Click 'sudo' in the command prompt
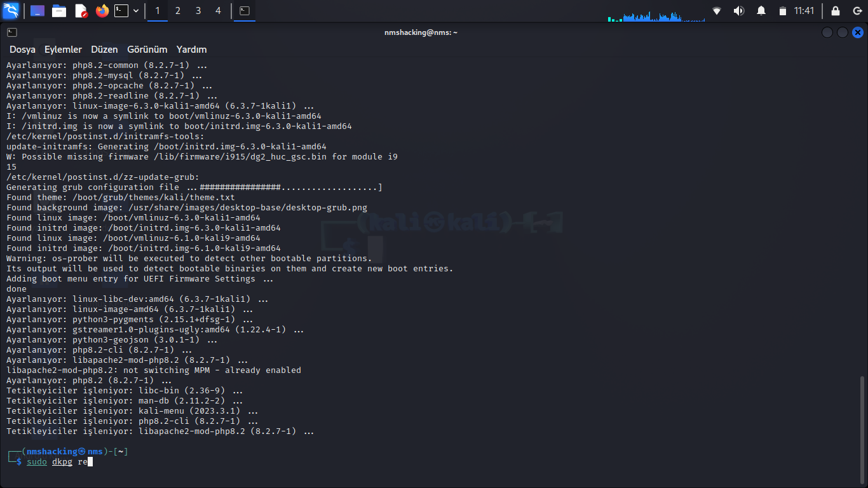The height and width of the screenshot is (488, 868). (x=37, y=462)
